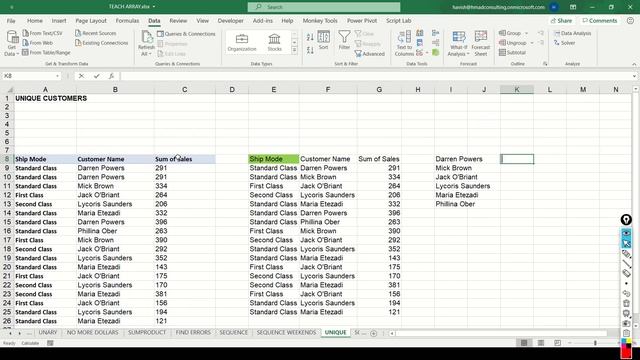Launch Text to Columns wizard
Screen dimensions: 640x360
click(x=404, y=43)
